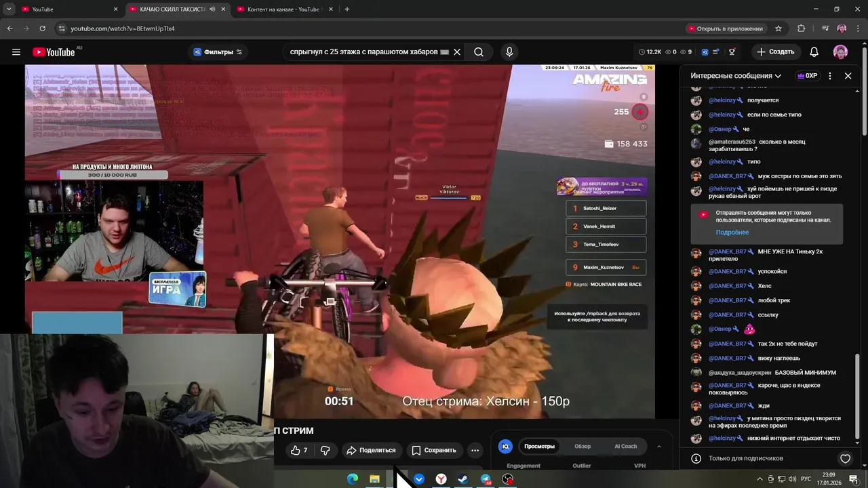The image size is (868, 488).
Task: Run the search with the magnifier icon
Action: tap(479, 52)
